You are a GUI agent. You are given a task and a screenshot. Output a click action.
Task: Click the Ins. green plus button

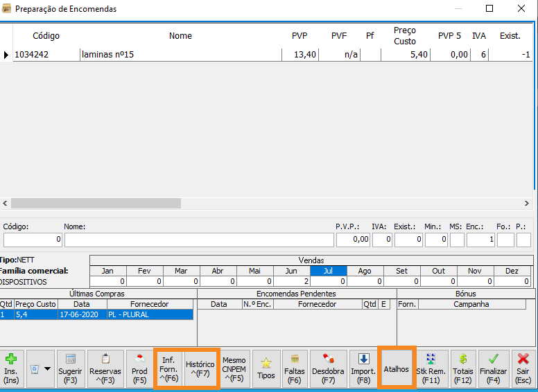coord(11,368)
